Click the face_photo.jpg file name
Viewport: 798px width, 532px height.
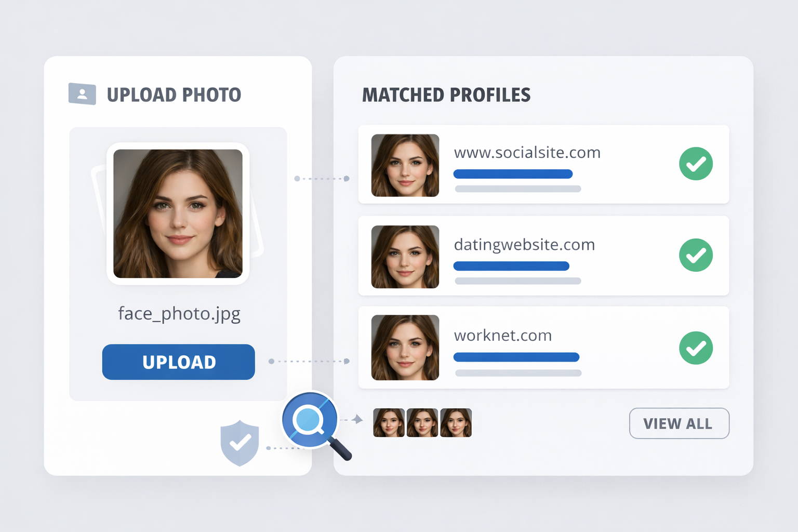pyautogui.click(x=179, y=314)
